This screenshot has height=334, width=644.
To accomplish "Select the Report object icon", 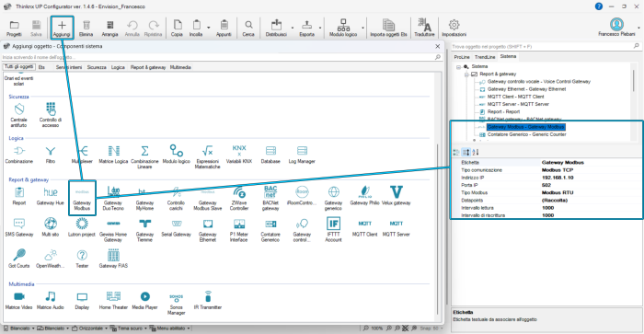I will coord(19,196).
